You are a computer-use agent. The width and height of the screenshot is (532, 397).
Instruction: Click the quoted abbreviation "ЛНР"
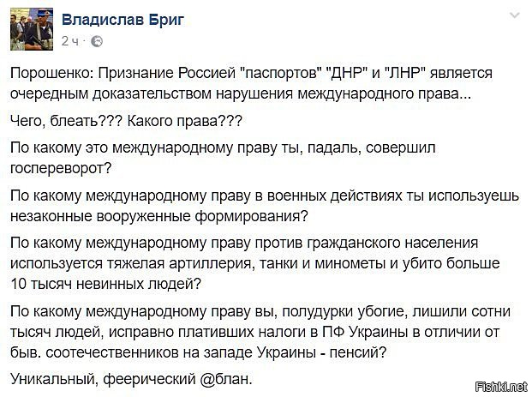405,73
